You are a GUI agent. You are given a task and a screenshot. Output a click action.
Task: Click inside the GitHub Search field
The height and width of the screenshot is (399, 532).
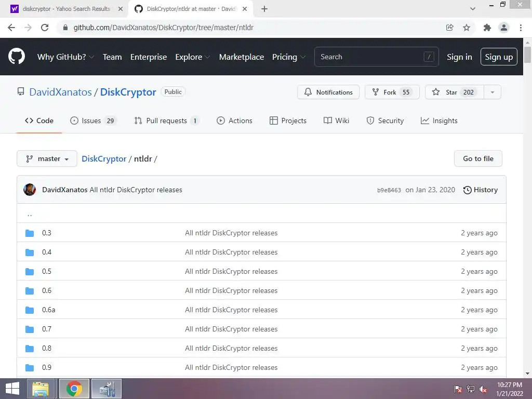point(377,57)
